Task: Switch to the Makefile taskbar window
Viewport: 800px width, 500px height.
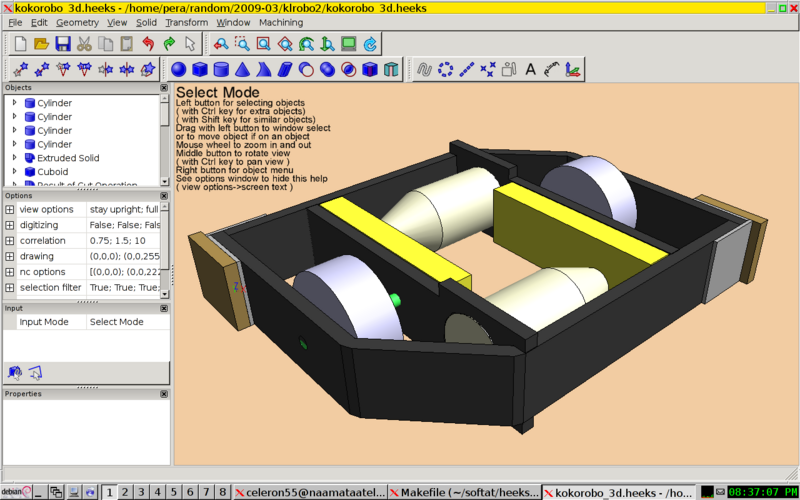Action: (463, 492)
